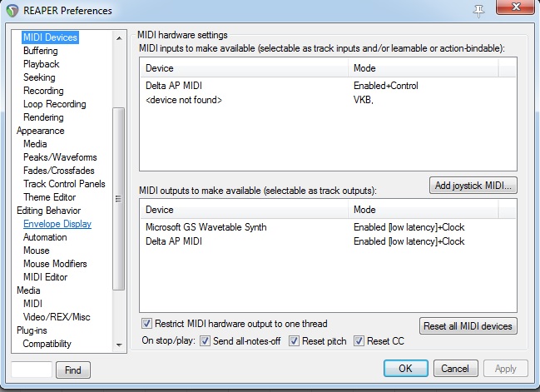Toggle Restrict MIDI hardware output to one thread

(146, 324)
